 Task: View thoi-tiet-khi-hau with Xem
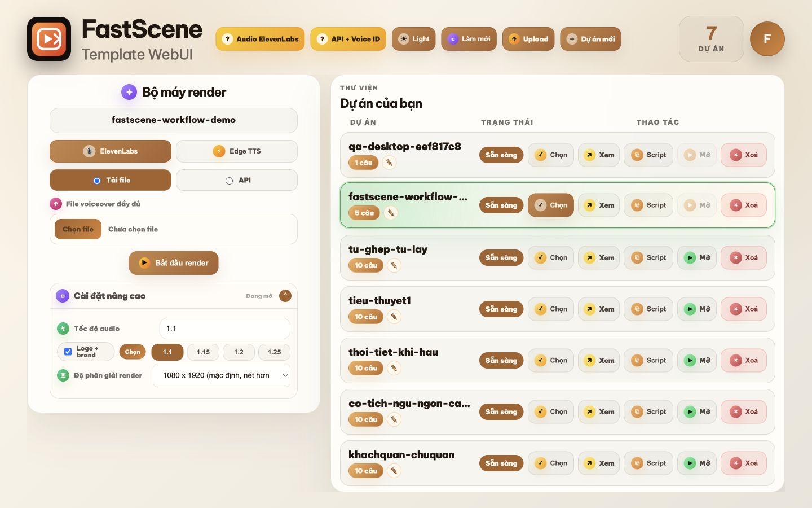pyautogui.click(x=599, y=361)
